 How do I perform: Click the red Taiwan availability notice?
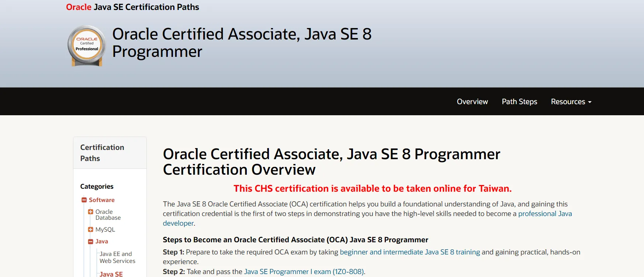pyautogui.click(x=373, y=188)
